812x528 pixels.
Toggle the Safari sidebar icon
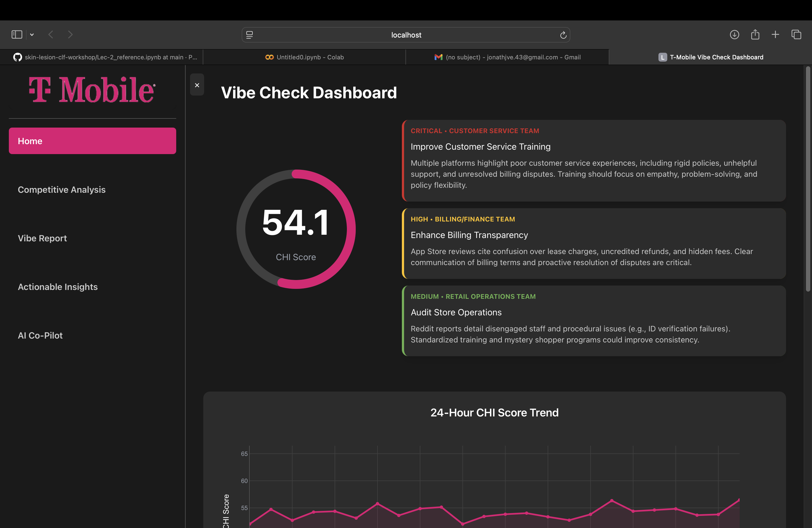coord(17,35)
